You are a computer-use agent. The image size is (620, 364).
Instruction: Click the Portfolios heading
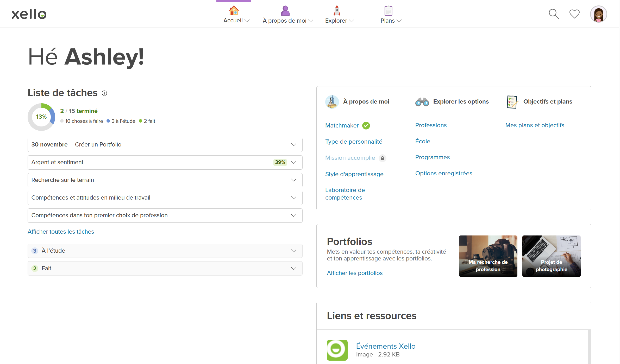[x=349, y=242]
